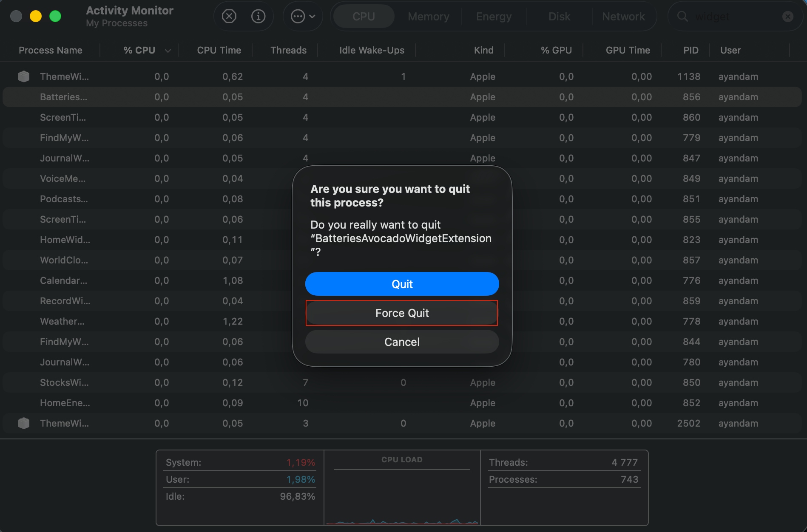This screenshot has height=532, width=807.
Task: Click the stop process X icon
Action: coord(229,17)
